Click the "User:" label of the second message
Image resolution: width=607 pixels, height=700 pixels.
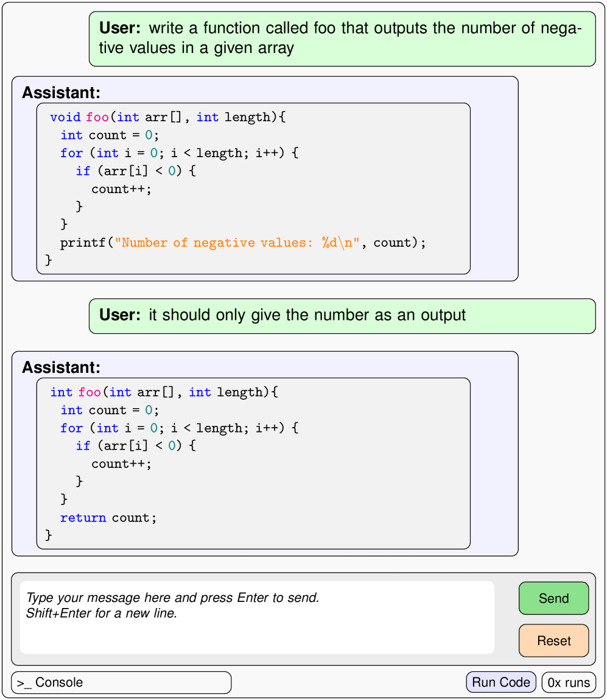(x=120, y=315)
